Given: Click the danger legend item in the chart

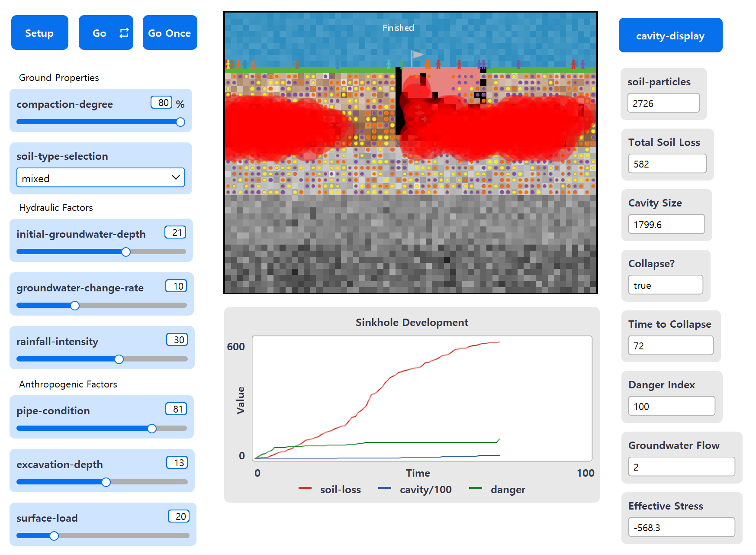Looking at the screenshot, I should pyautogui.click(x=508, y=490).
